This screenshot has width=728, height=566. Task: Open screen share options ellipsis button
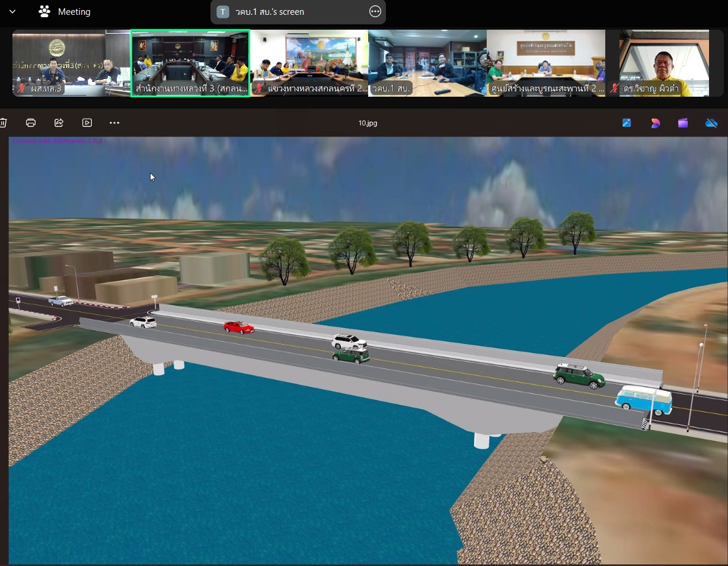[375, 12]
